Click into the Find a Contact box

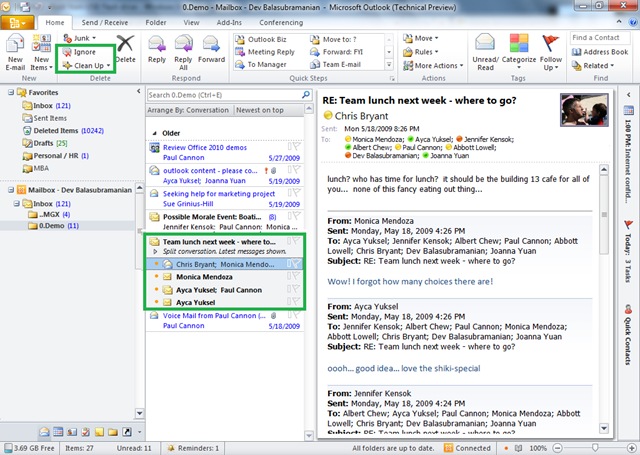[x=600, y=38]
